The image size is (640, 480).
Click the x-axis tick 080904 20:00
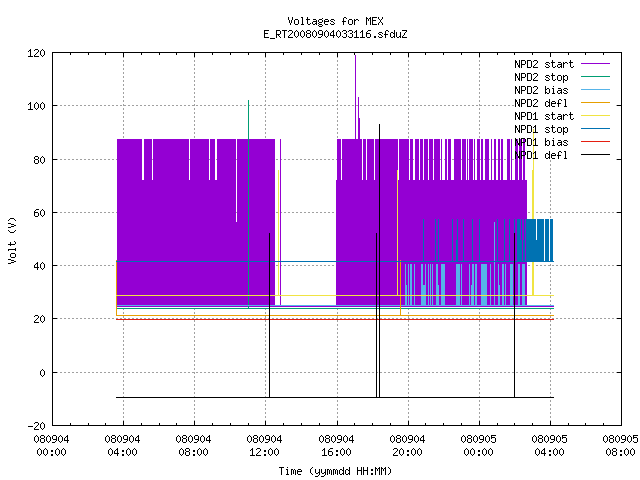407,446
